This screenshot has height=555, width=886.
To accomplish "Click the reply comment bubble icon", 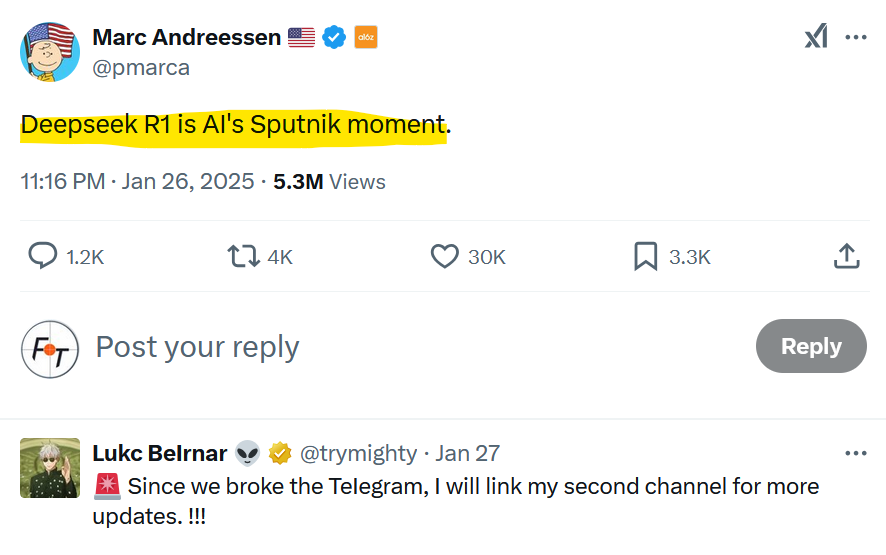I will point(42,257).
